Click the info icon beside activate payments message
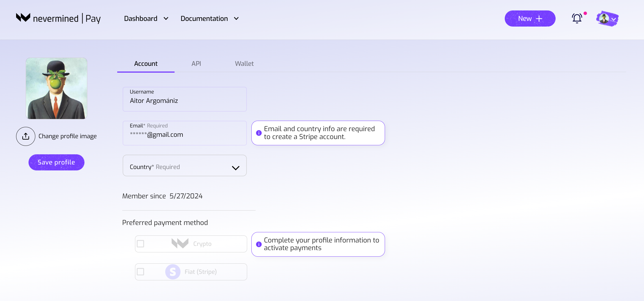 click(259, 244)
